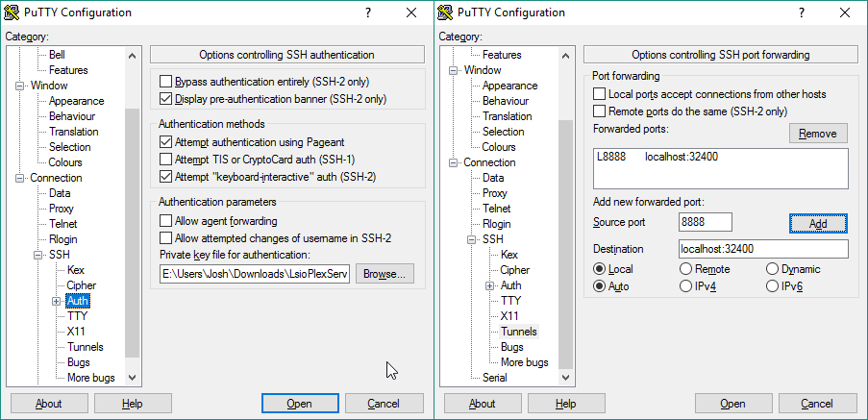Screen dimensions: 868x420
Task: Choose the Auto protocol radio button
Action: click(599, 286)
